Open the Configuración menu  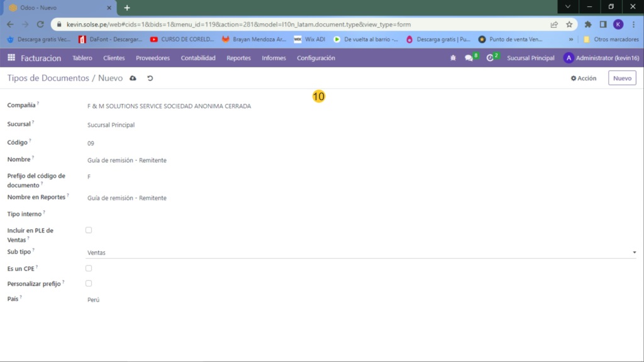pyautogui.click(x=316, y=58)
